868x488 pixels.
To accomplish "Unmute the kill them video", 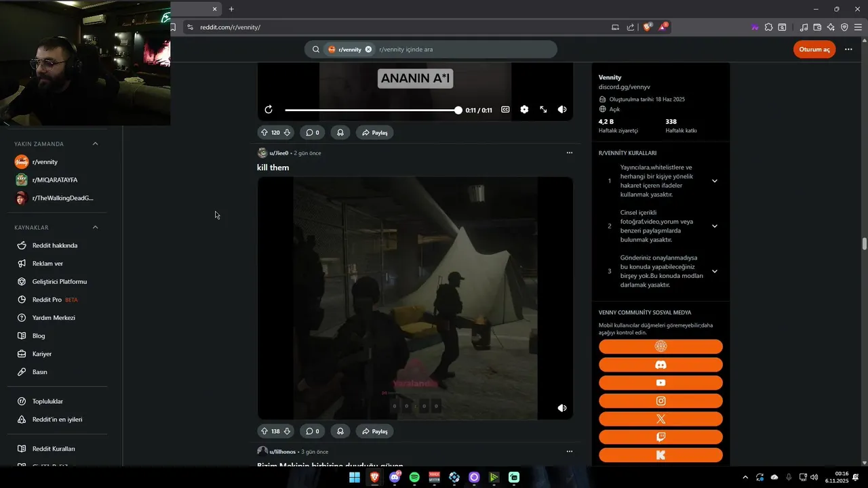I will click(562, 408).
